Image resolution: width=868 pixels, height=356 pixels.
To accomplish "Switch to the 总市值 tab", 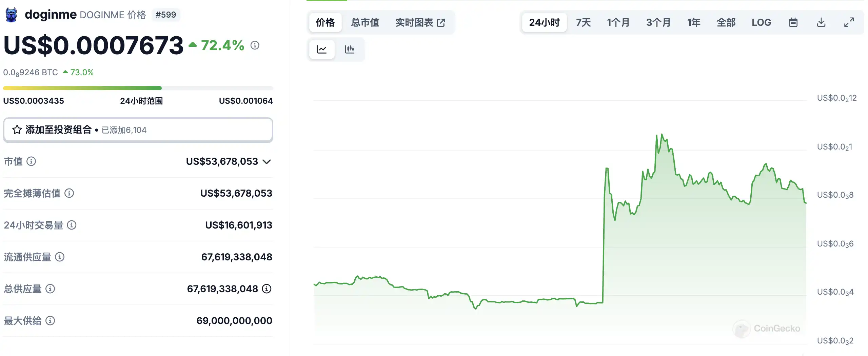I will [x=365, y=23].
